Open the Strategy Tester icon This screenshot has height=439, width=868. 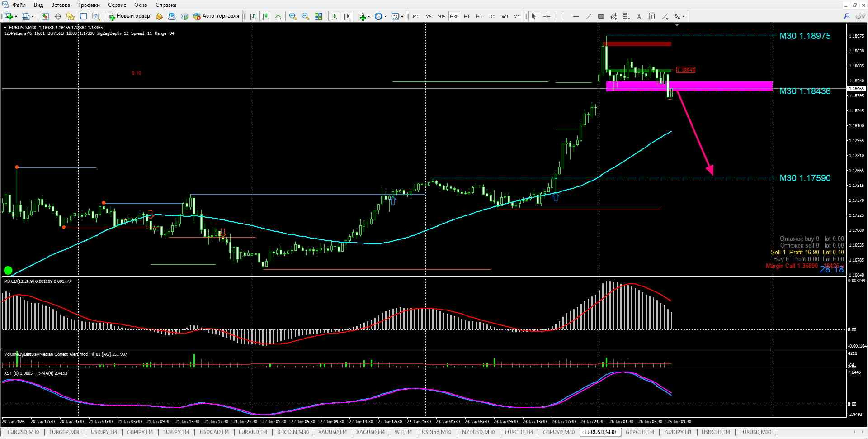pos(96,16)
